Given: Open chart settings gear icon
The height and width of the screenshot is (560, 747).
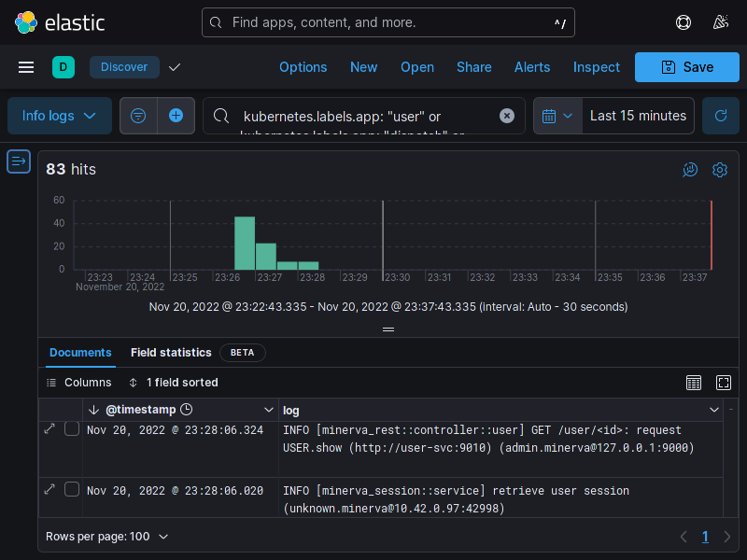Looking at the screenshot, I should tap(720, 170).
